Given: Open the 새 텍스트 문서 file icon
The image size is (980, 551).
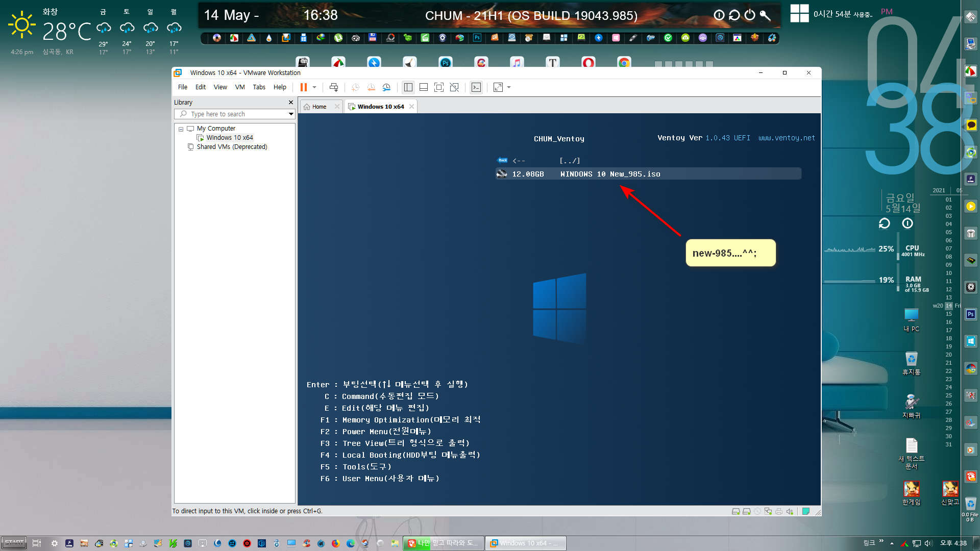Looking at the screenshot, I should click(911, 454).
